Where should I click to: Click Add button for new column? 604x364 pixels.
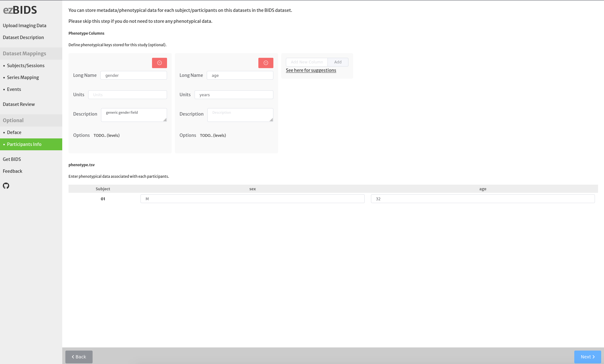(x=338, y=62)
